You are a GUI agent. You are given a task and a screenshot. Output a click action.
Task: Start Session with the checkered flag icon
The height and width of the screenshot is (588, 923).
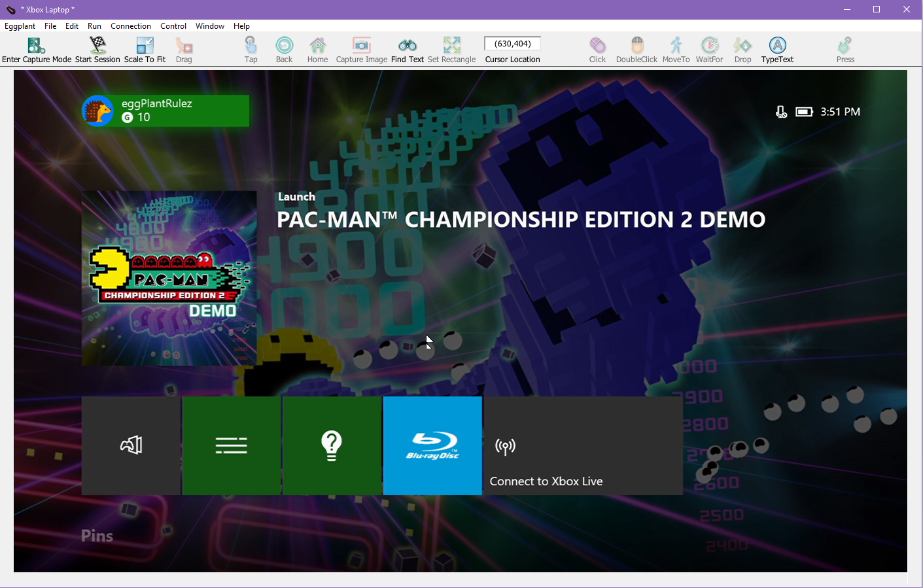coord(97,45)
